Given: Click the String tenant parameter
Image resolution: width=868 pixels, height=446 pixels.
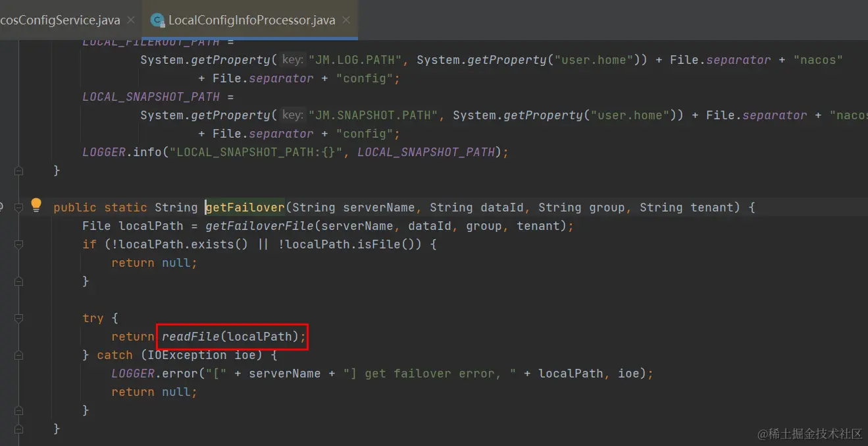Looking at the screenshot, I should (686, 208).
